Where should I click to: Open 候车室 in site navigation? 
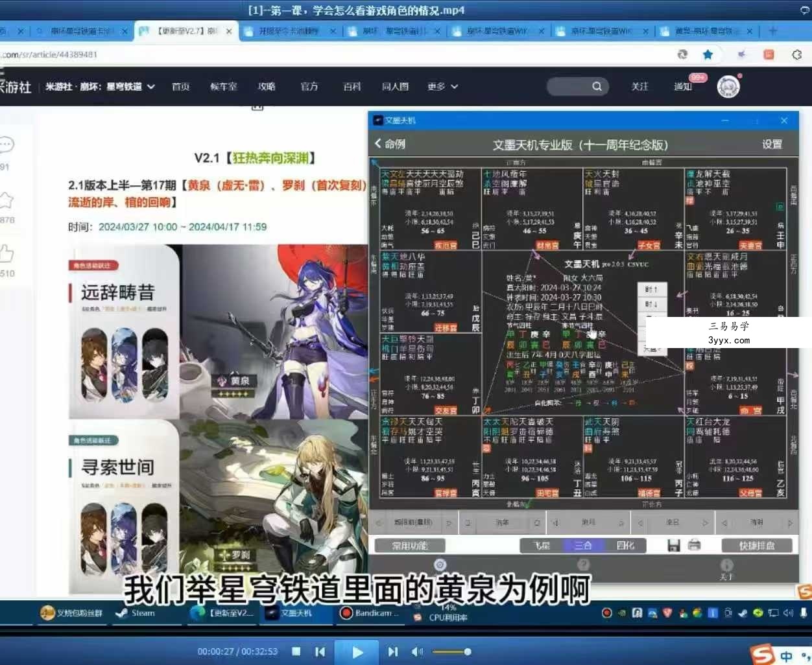coord(224,86)
